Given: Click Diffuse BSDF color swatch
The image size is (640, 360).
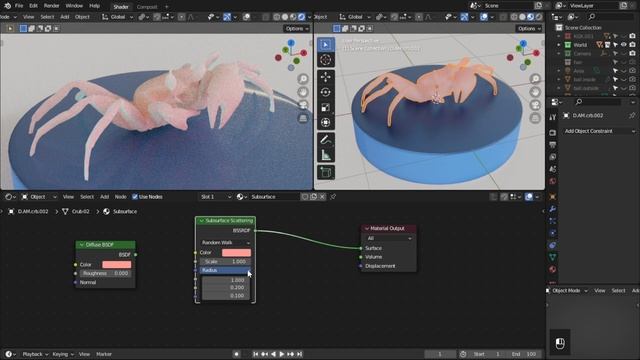Looking at the screenshot, I should pos(117,264).
